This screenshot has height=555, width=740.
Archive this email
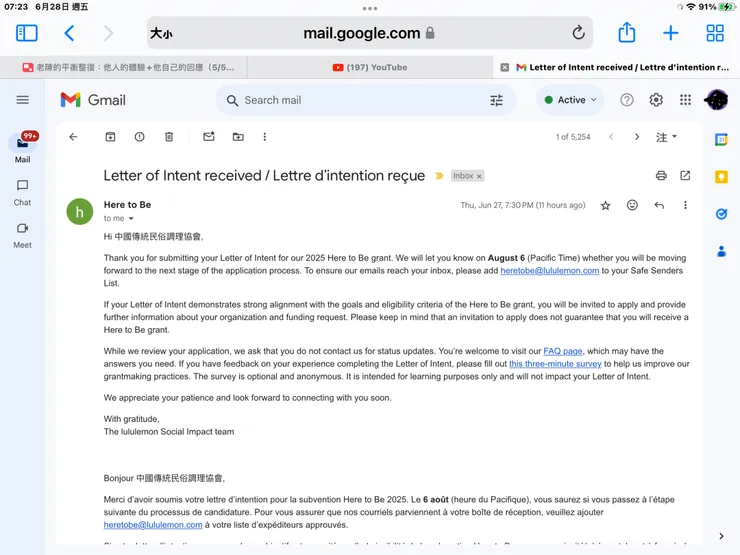tap(110, 137)
